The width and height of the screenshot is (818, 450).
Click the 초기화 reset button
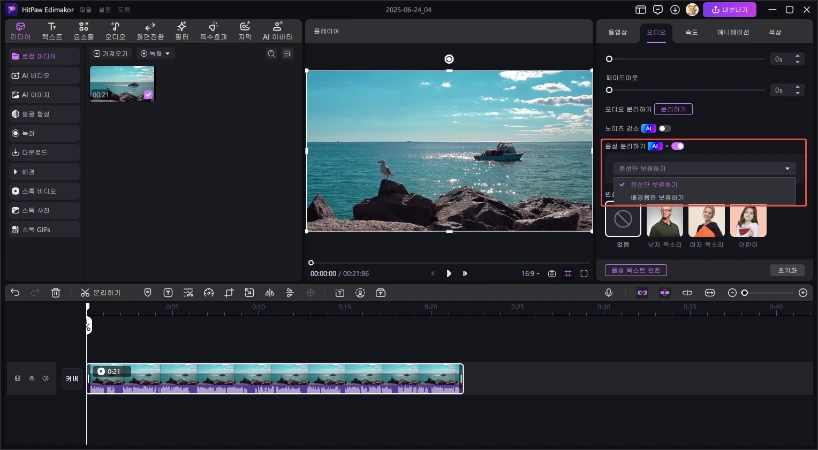click(x=787, y=270)
